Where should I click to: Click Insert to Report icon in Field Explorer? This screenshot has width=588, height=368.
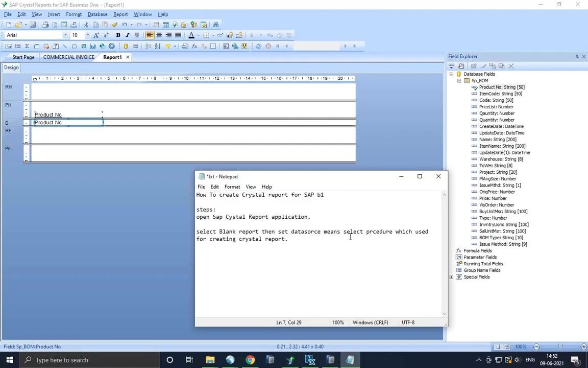tap(452, 66)
